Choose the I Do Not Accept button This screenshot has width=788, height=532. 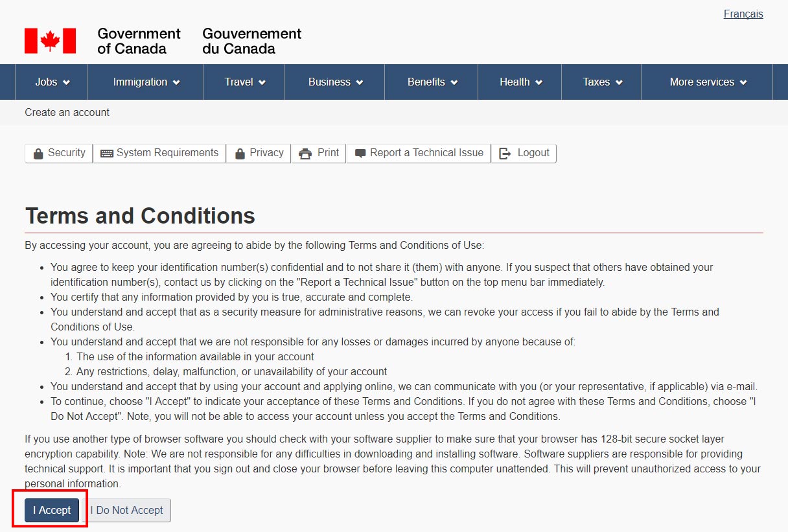[x=127, y=511]
